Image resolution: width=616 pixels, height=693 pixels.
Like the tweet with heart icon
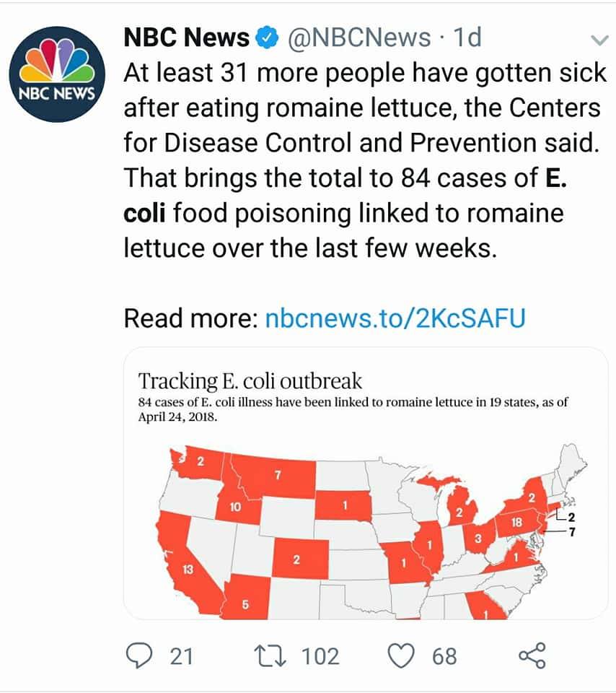[401, 656]
